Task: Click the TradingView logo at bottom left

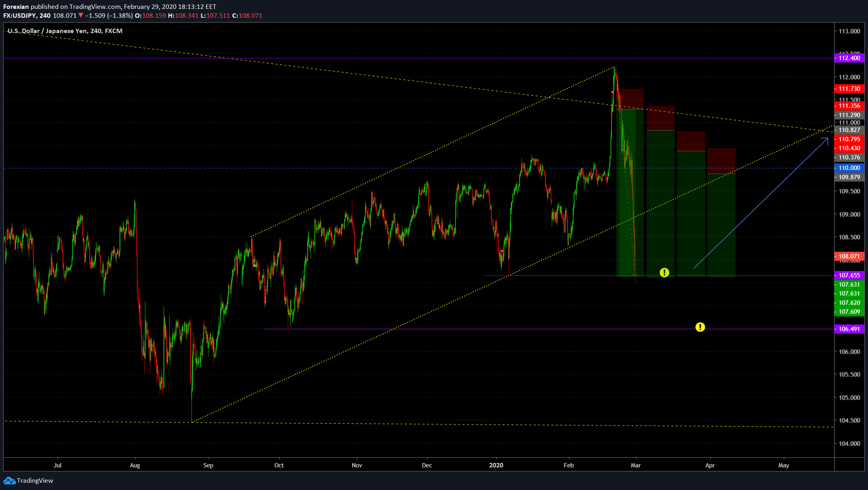Action: coord(28,480)
